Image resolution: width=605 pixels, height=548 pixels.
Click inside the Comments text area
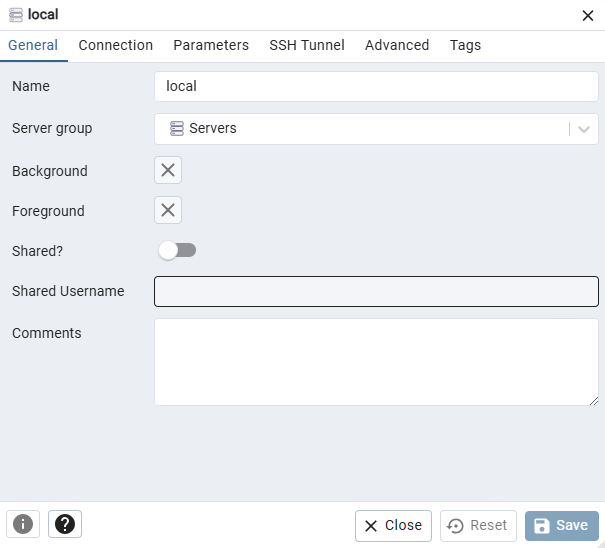click(376, 362)
